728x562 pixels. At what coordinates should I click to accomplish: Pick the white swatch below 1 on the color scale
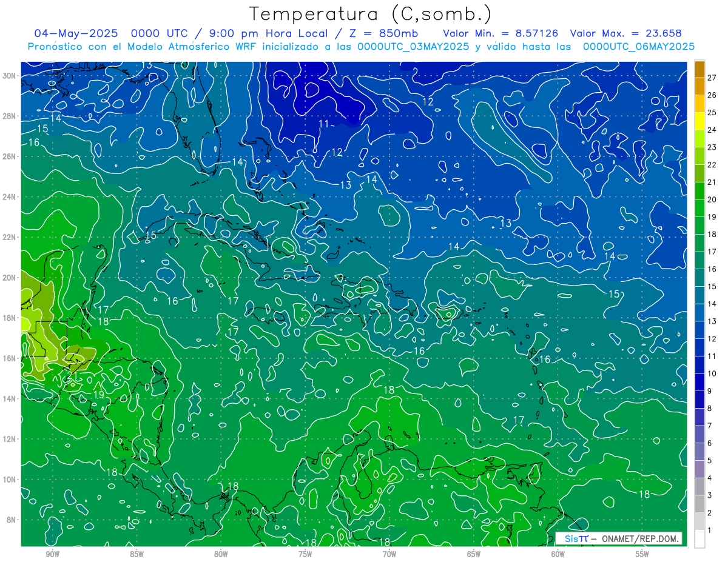pyautogui.click(x=699, y=539)
